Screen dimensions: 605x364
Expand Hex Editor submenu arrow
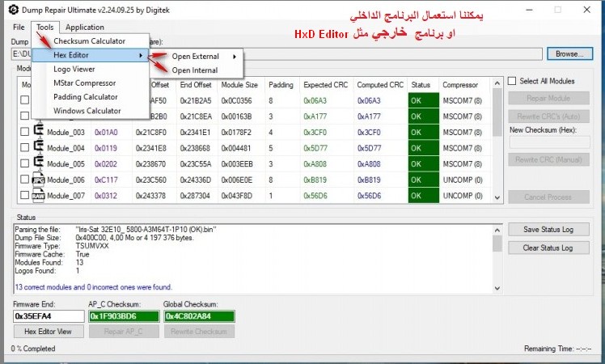pos(141,55)
